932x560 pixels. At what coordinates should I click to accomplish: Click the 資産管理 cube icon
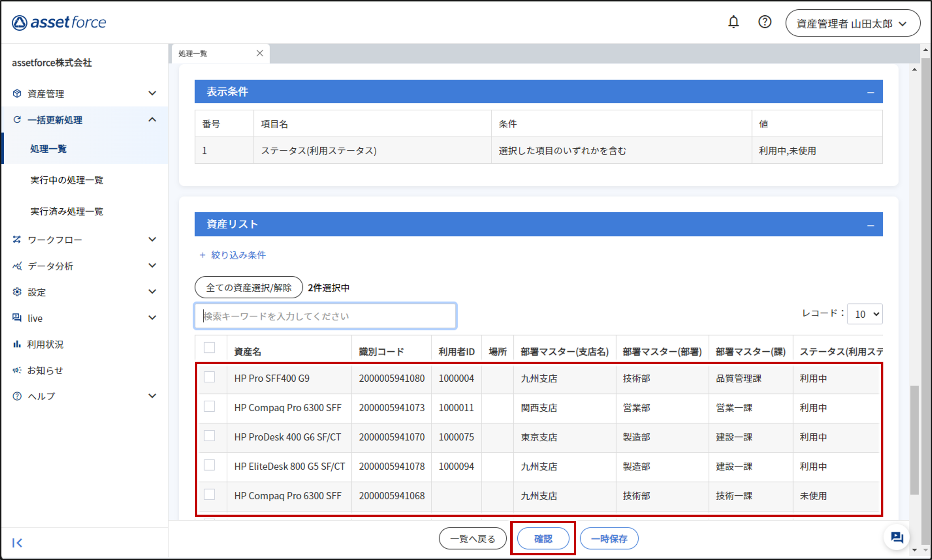[x=17, y=93]
